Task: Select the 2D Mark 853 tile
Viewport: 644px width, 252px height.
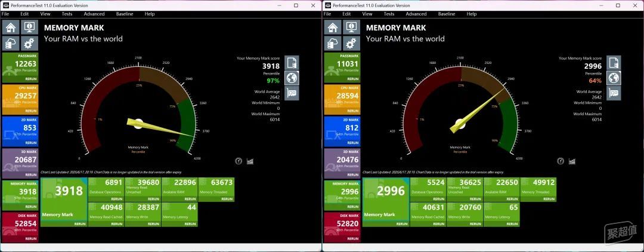Action: 20,131
